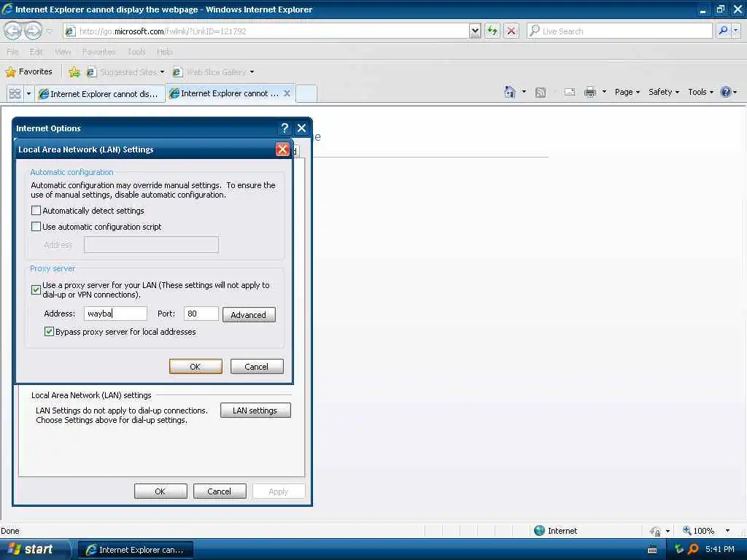Enable Automatically detect settings checkbox
The image size is (747, 560).
coord(36,211)
